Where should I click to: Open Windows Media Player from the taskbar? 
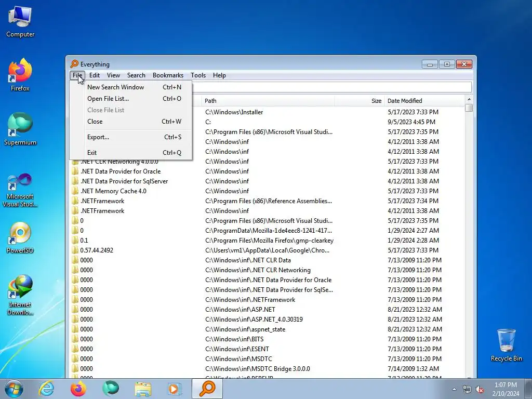click(175, 389)
